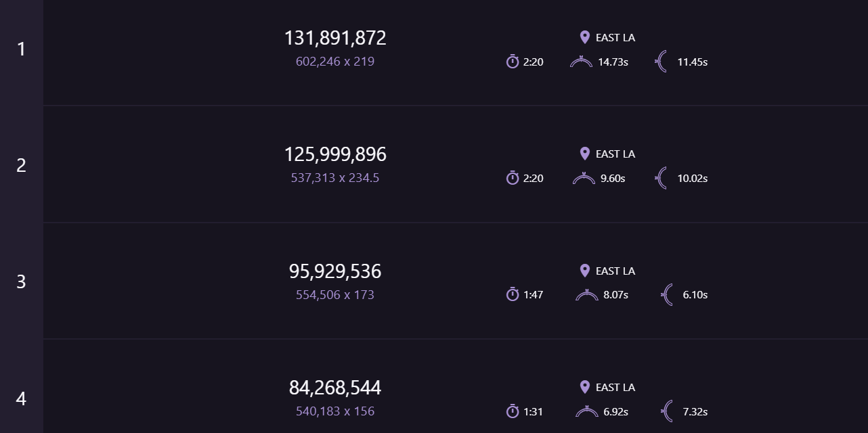Viewport: 868px width, 433px height.
Task: Click the stopwatch icon beside 2:20 in rank 1
Action: pos(513,62)
